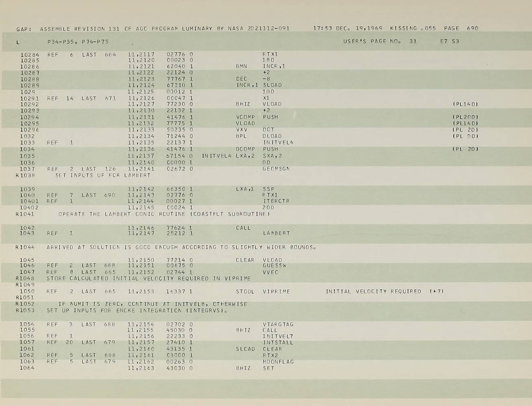The width and height of the screenshot is (532, 406).
Task: Select the 'DOT' operand
Action: (x=268, y=130)
